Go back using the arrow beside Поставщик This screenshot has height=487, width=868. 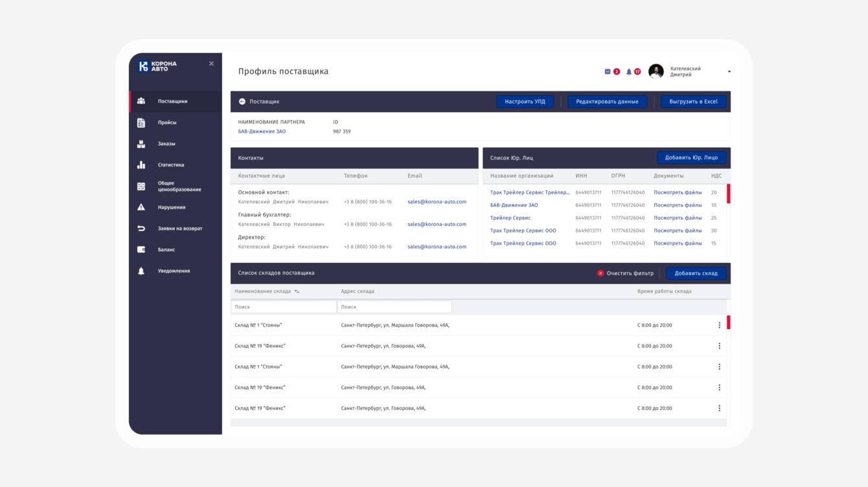(242, 102)
